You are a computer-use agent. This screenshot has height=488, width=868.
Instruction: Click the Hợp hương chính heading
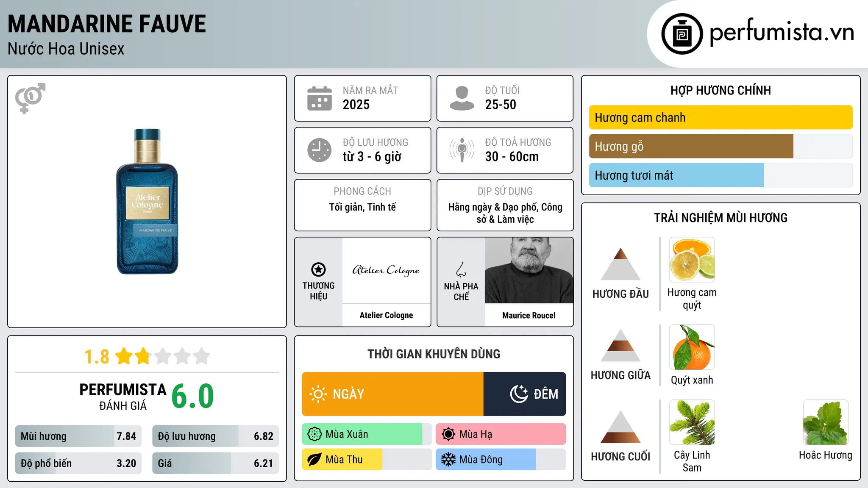[721, 90]
